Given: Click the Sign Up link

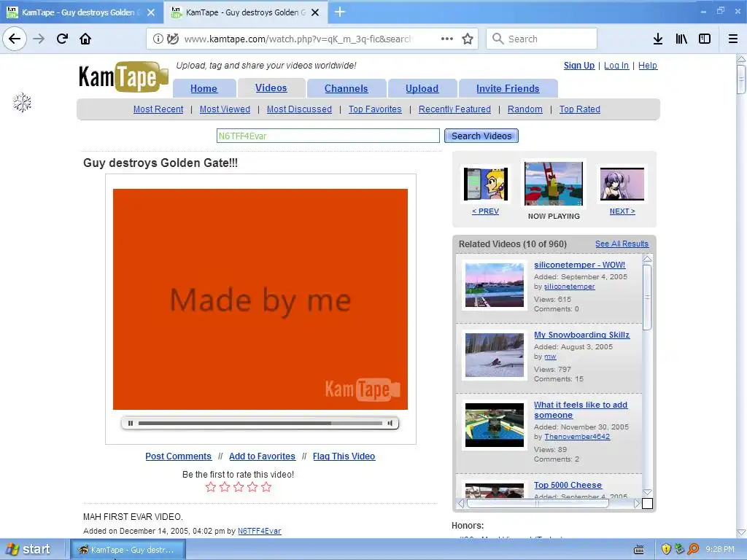Looking at the screenshot, I should (x=579, y=66).
